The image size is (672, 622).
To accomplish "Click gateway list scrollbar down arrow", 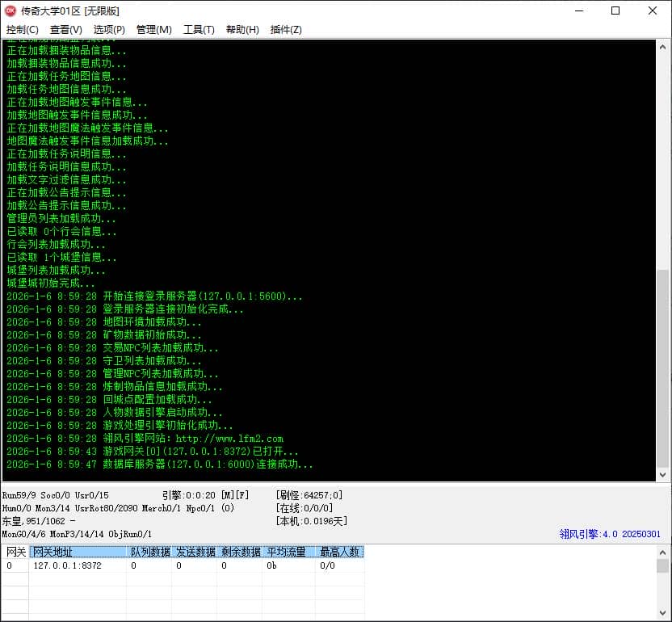I will (x=662, y=613).
